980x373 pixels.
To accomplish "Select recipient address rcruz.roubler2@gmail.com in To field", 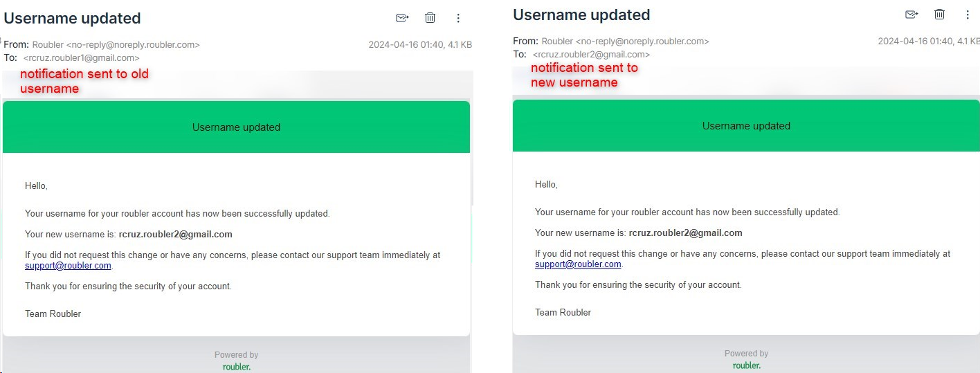I will click(591, 54).
